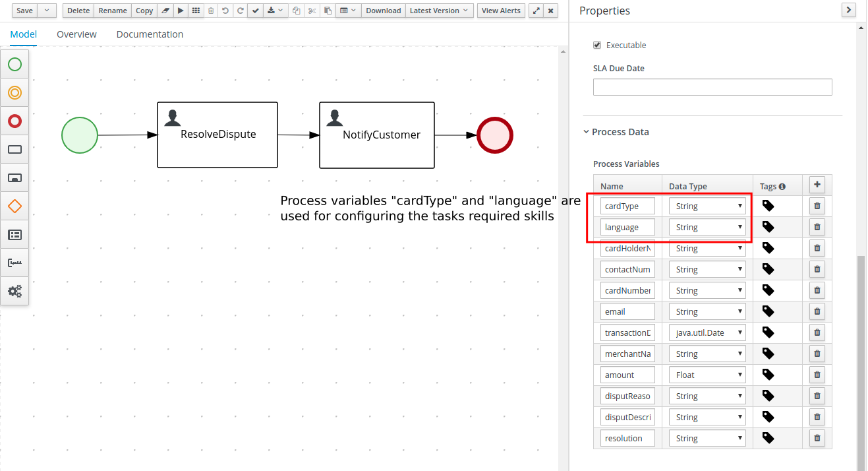This screenshot has width=868, height=471.
Task: Click the Download button
Action: pos(383,11)
